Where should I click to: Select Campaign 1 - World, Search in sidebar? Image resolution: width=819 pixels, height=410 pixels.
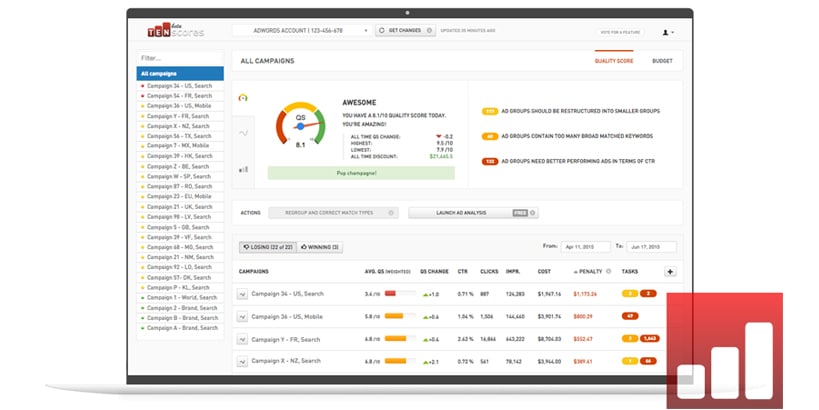[x=180, y=297]
